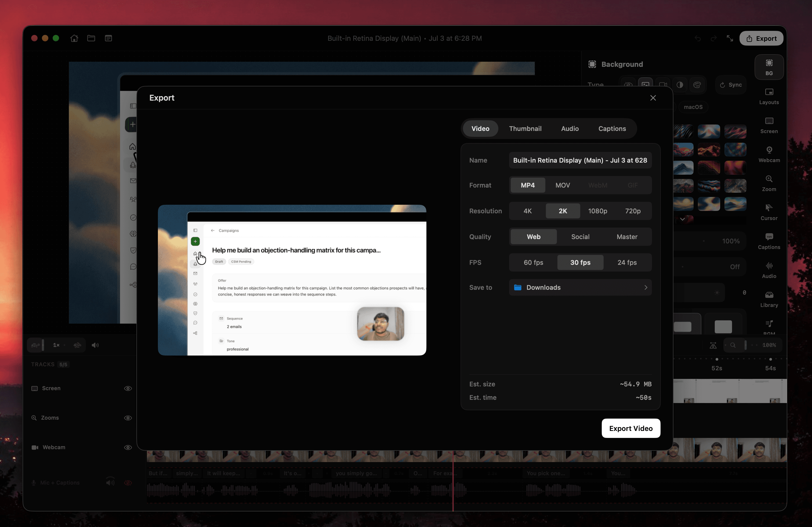Select the gradient background type icon
Screen dimensions: 812x527
point(680,85)
